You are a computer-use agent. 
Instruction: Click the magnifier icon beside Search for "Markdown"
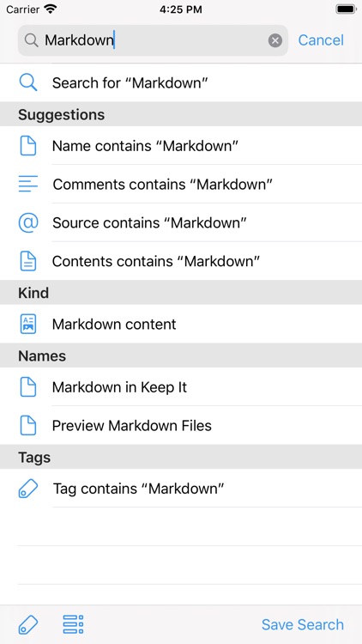(x=28, y=82)
